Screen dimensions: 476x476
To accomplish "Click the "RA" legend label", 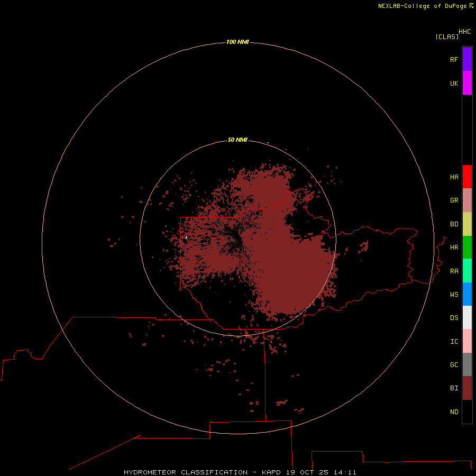I will pyautogui.click(x=454, y=271).
